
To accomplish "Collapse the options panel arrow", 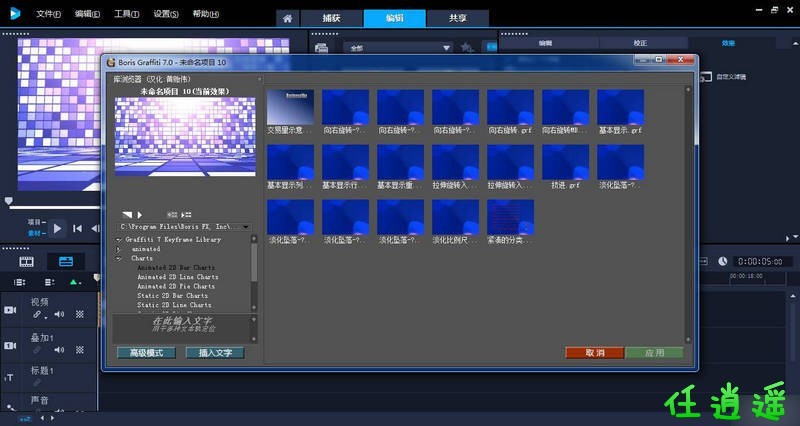I will 794,44.
